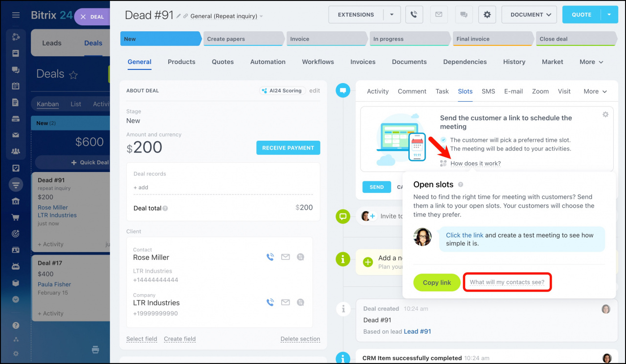Screen dimensions: 626x364
Task: Click + add under Deal records
Action: [x=141, y=187]
